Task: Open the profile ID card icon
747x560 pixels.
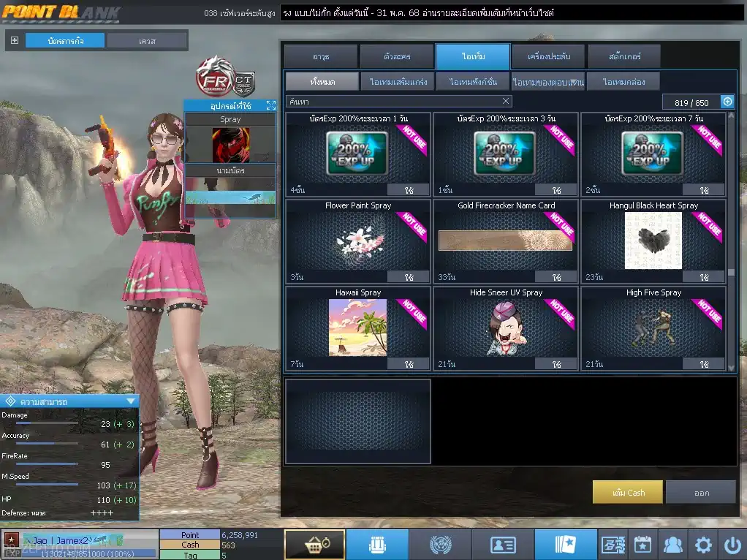Action: (x=503, y=544)
